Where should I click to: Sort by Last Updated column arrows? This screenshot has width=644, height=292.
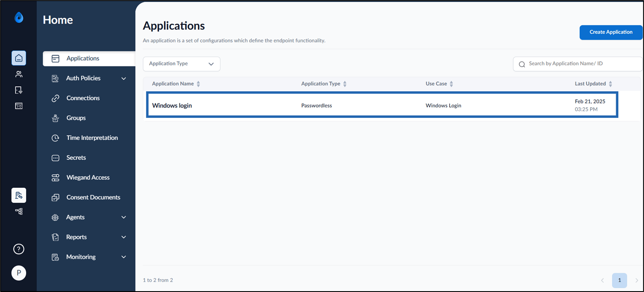[610, 84]
